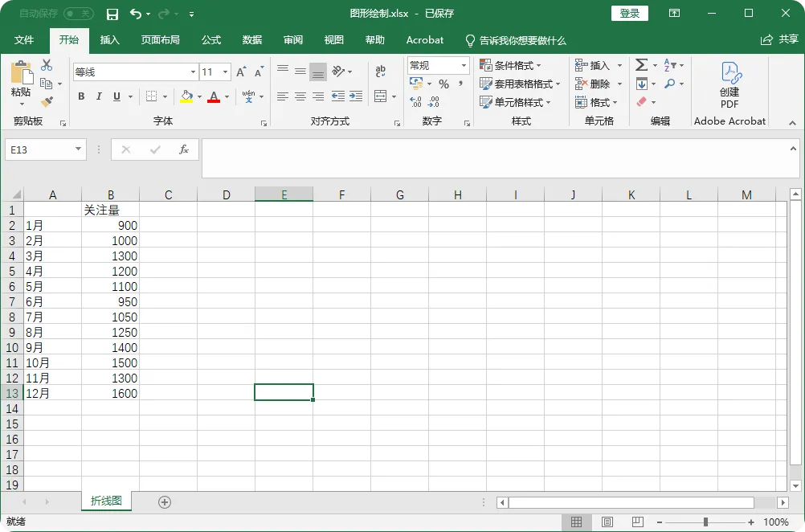The image size is (805, 532).
Task: Click the Align Left icon
Action: (x=282, y=96)
